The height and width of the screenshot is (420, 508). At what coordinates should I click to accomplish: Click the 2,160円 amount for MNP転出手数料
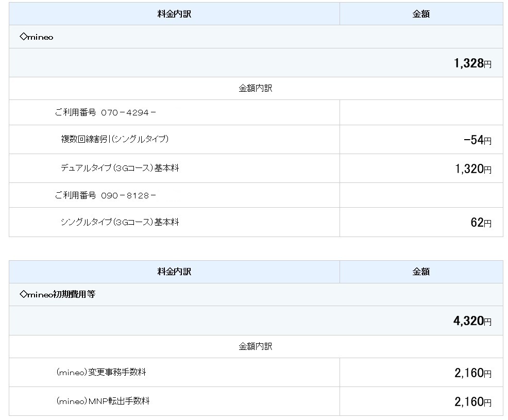click(x=473, y=402)
